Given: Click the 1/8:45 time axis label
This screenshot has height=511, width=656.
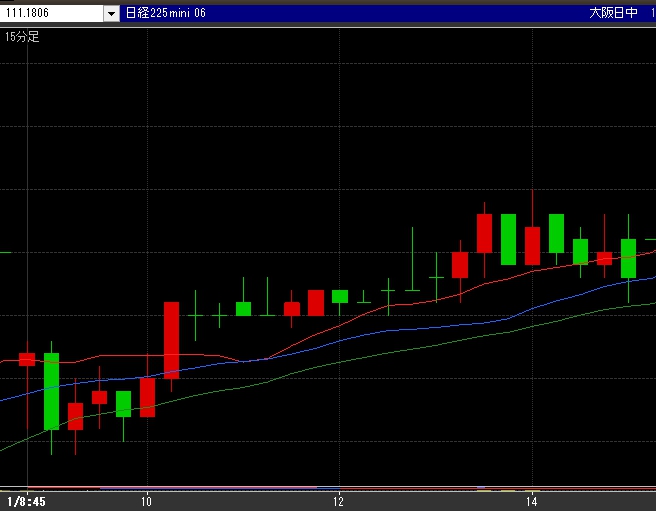Looking at the screenshot, I should [x=26, y=501].
